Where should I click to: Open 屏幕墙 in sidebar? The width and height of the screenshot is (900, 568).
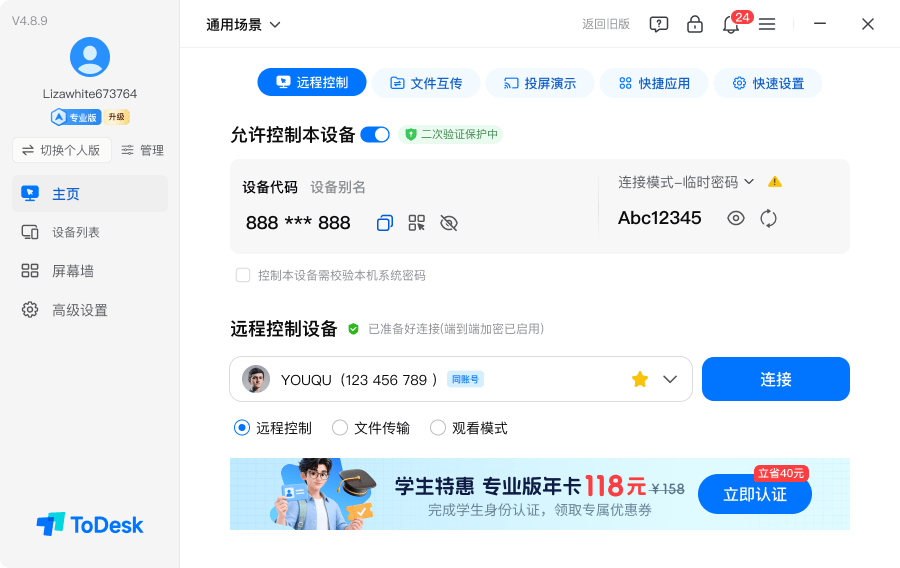click(x=90, y=271)
